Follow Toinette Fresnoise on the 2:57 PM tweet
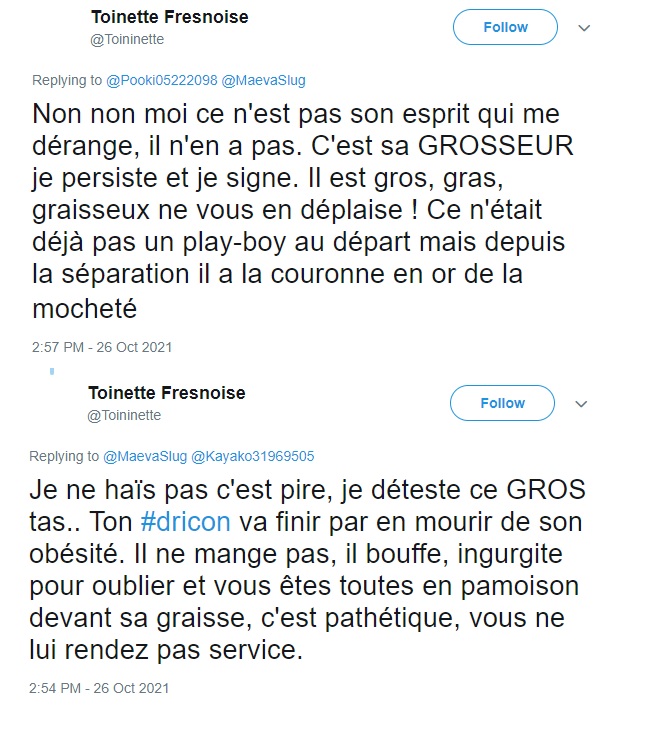The image size is (645, 739). pos(504,28)
